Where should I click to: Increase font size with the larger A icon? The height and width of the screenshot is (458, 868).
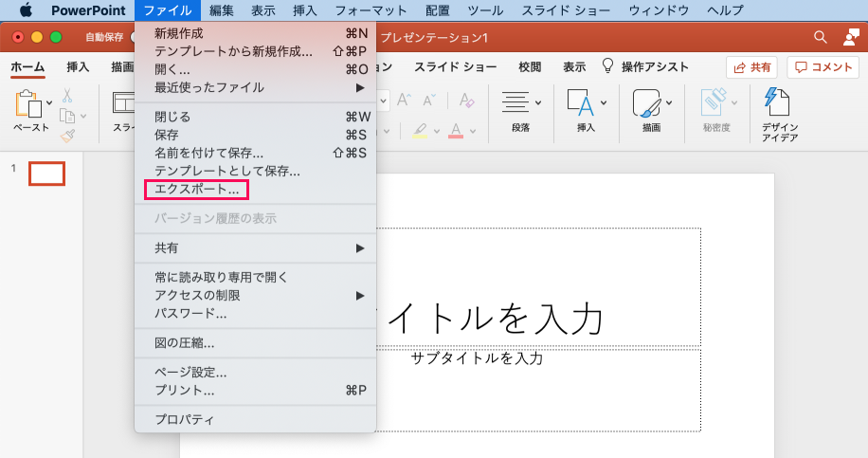[404, 100]
